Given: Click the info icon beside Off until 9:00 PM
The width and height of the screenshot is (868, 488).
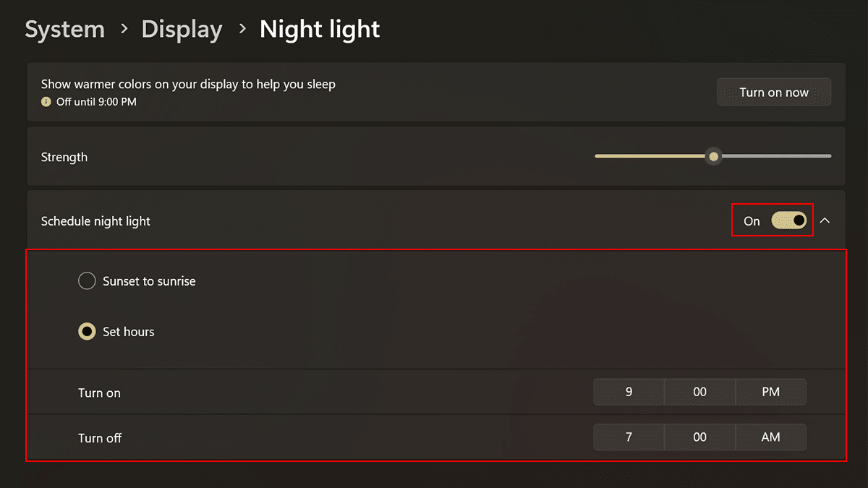Looking at the screenshot, I should 46,102.
